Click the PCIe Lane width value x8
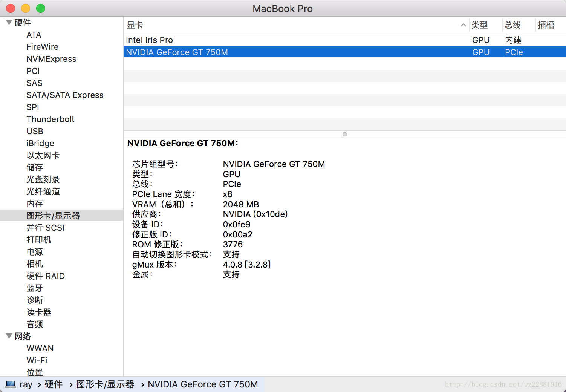 pos(228,194)
